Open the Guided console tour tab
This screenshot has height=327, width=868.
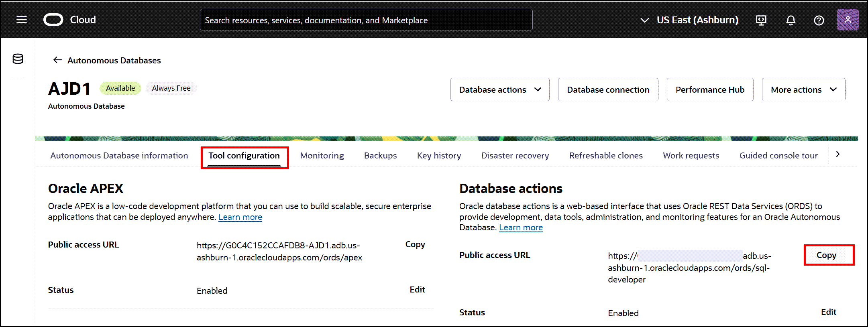point(778,156)
